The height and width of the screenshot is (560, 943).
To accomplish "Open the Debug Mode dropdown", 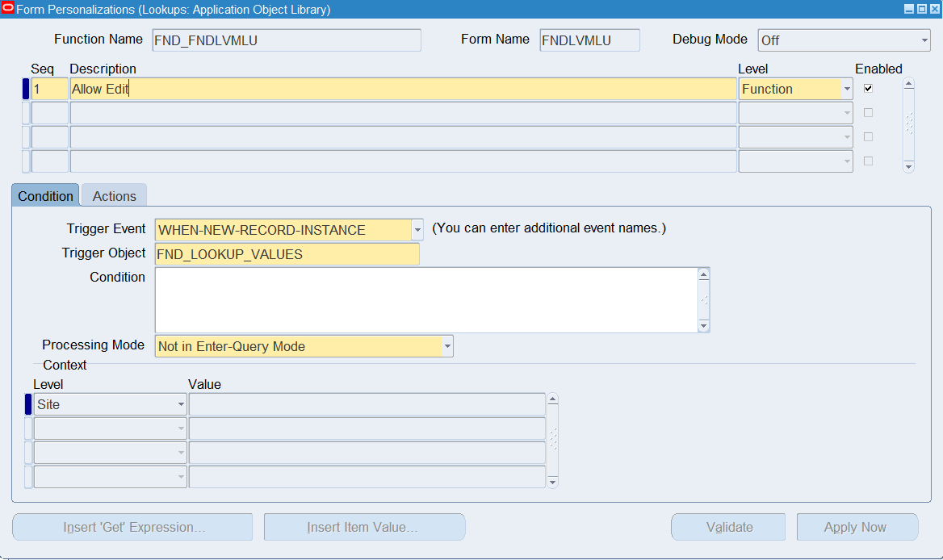I will click(x=925, y=40).
